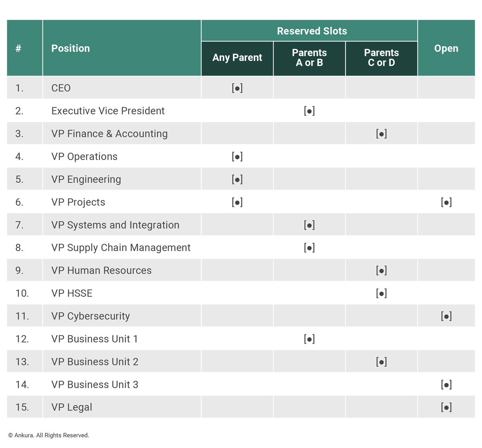Click row number 12.
482x448 pixels.
(22, 339)
